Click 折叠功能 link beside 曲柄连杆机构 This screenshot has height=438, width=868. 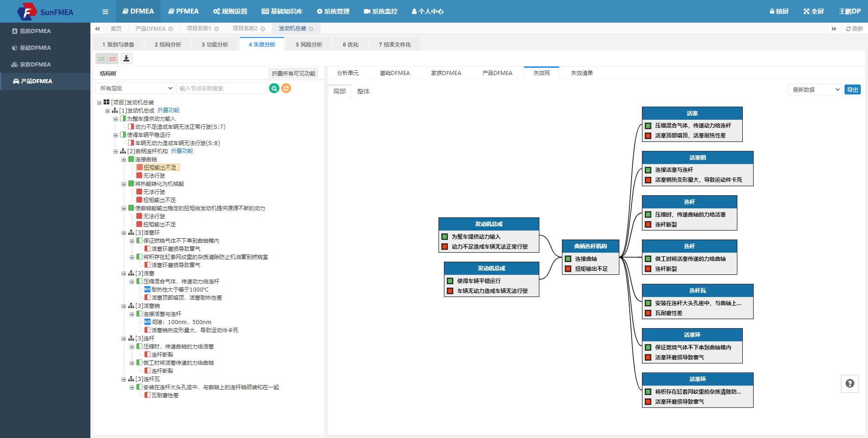[x=182, y=151]
